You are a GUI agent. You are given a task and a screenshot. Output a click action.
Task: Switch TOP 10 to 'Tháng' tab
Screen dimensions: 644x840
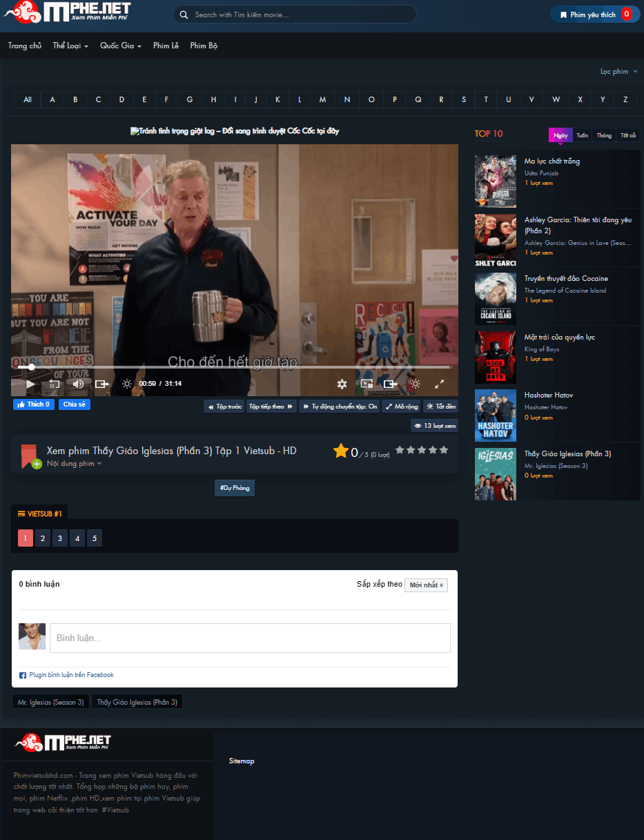603,135
